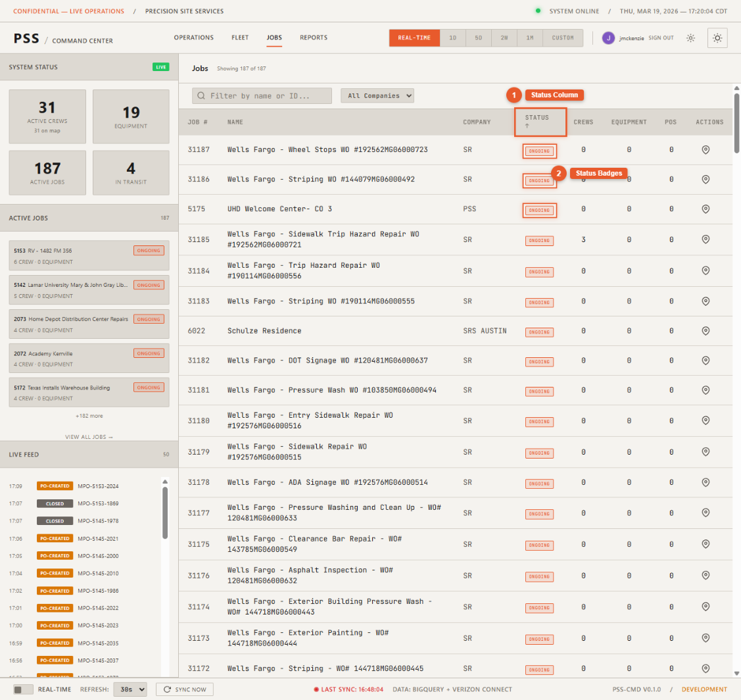Viewport: 741px width, 700px height.
Task: Switch time range to 1D
Action: [x=452, y=38]
